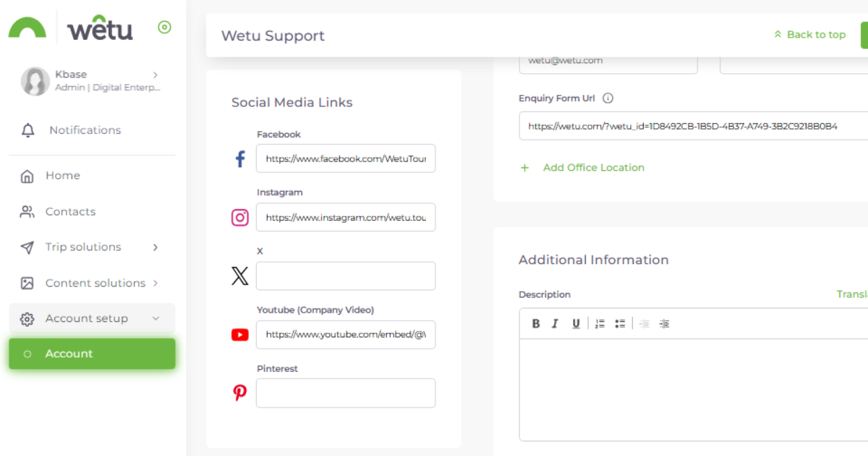Click the Social Media Links heading

(292, 103)
